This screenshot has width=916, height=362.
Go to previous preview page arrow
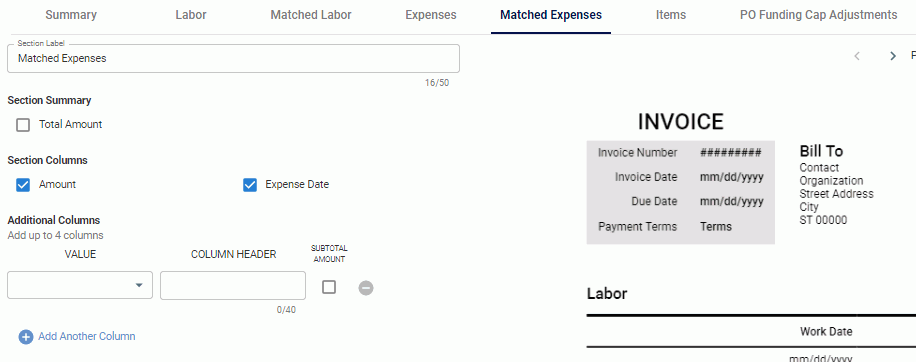(857, 56)
